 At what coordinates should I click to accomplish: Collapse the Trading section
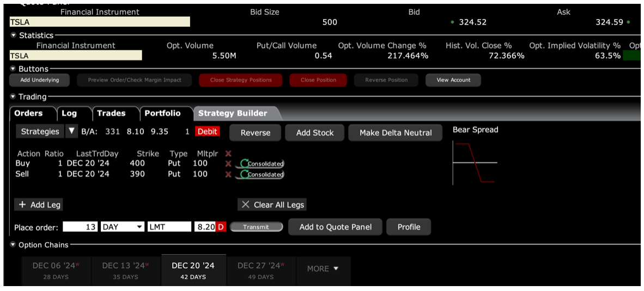14,97
